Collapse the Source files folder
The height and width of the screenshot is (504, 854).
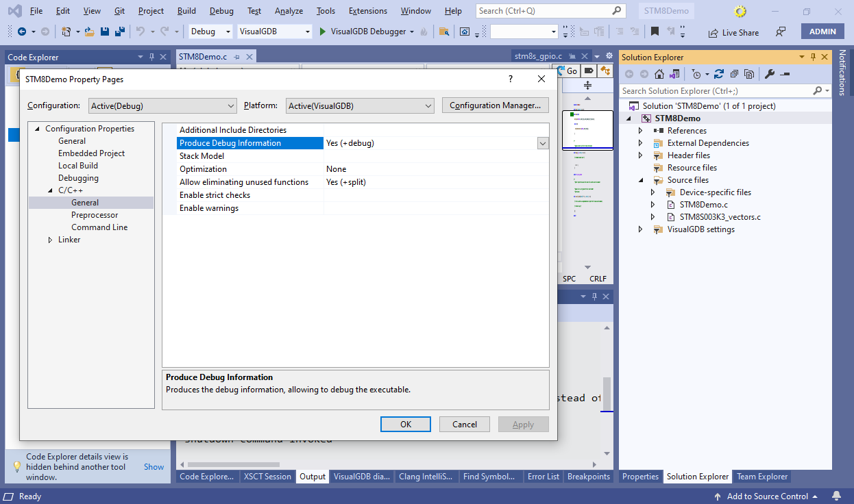[x=641, y=180]
